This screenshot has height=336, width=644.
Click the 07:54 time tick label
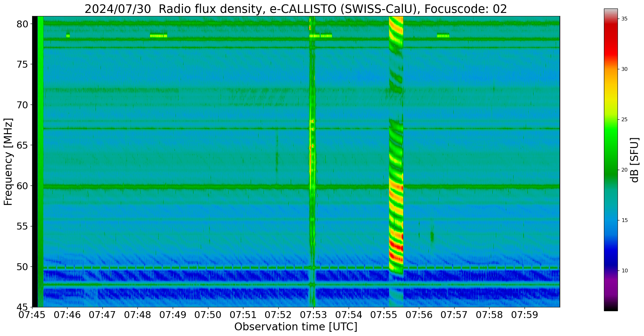[349, 315]
